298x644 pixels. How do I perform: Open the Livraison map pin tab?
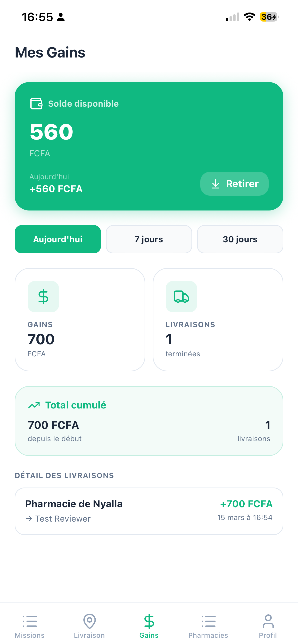(89, 621)
